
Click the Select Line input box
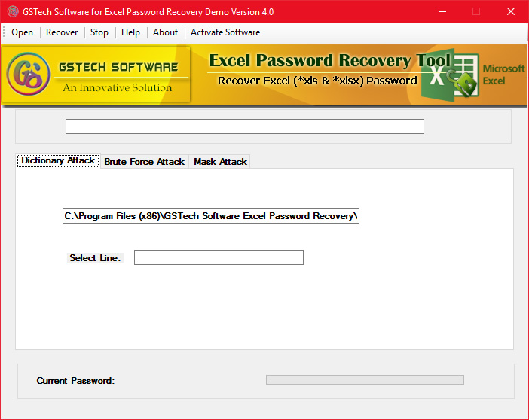pos(219,257)
